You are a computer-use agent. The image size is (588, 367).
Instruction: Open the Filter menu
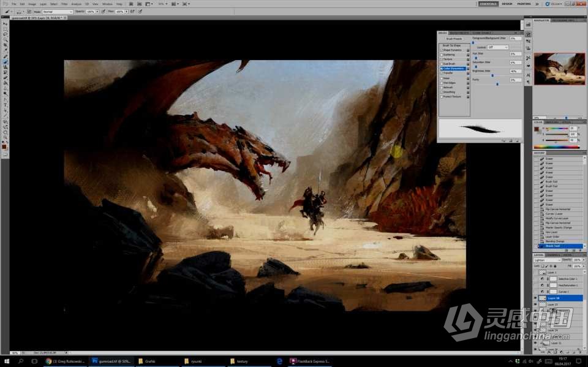pyautogui.click(x=64, y=4)
